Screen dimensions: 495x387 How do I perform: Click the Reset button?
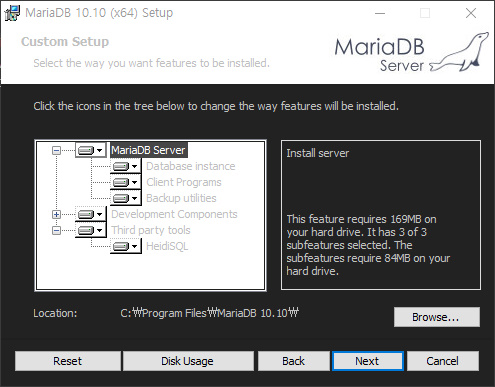point(68,361)
